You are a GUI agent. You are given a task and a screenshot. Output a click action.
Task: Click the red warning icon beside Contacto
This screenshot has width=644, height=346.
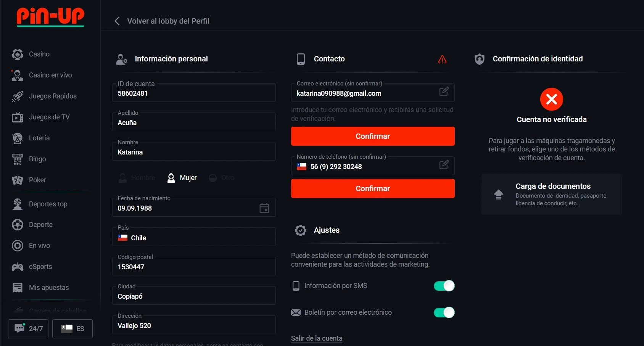442,59
